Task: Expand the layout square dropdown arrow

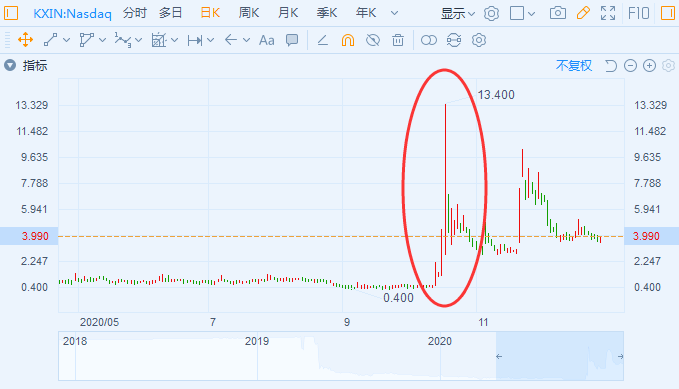Action: [x=532, y=14]
